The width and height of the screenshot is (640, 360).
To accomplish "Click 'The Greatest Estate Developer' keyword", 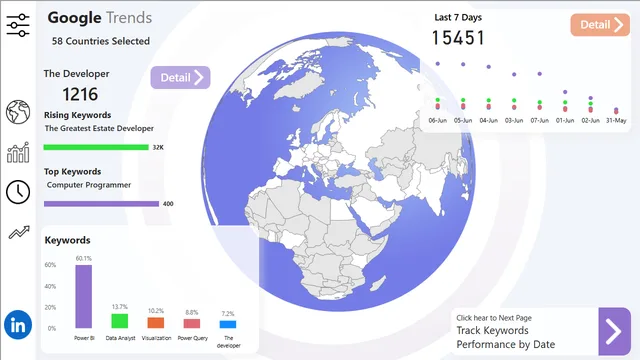I will pos(99,128).
